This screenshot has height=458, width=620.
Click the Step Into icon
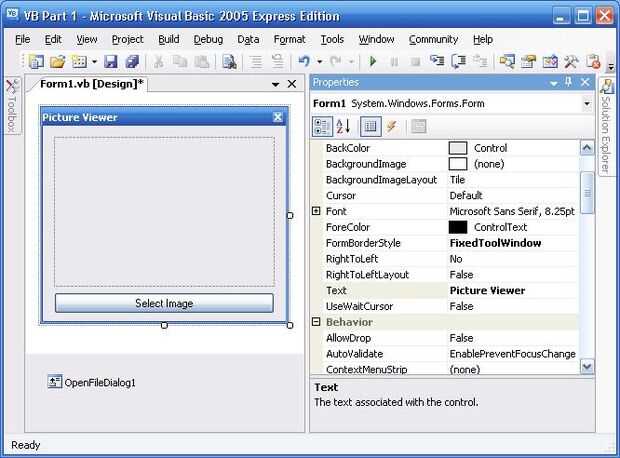pos(437,62)
